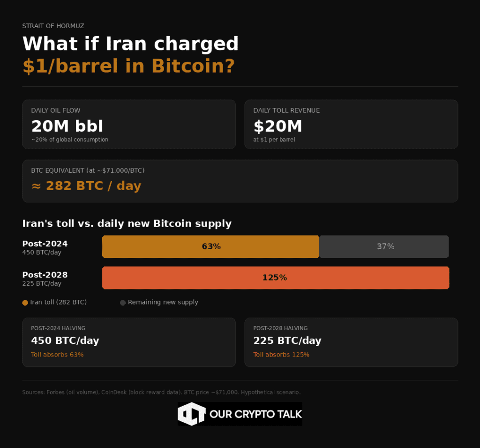Image resolution: width=480 pixels, height=448 pixels.
Task: Click the Toll absorbs 125% text
Action: click(x=281, y=355)
